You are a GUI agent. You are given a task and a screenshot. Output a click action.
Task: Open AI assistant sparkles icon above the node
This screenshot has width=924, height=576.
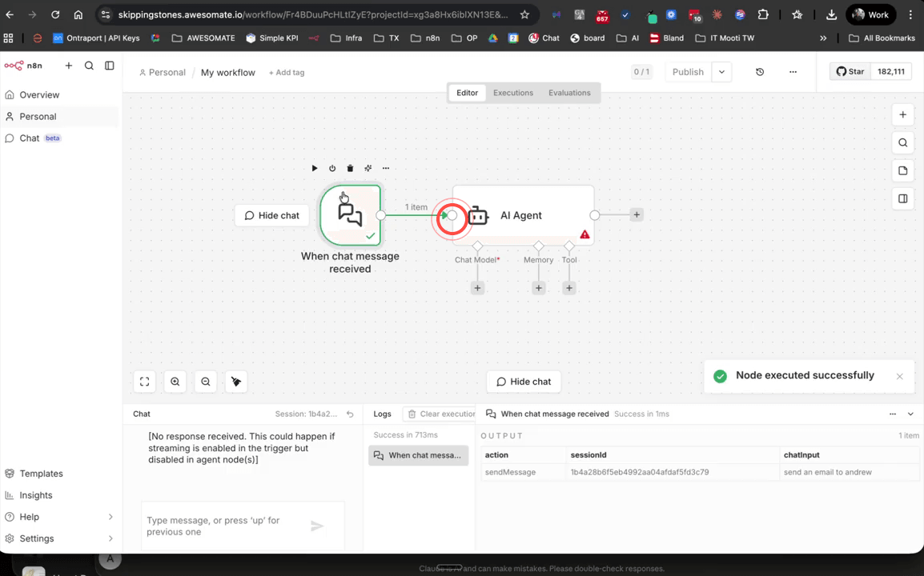368,168
